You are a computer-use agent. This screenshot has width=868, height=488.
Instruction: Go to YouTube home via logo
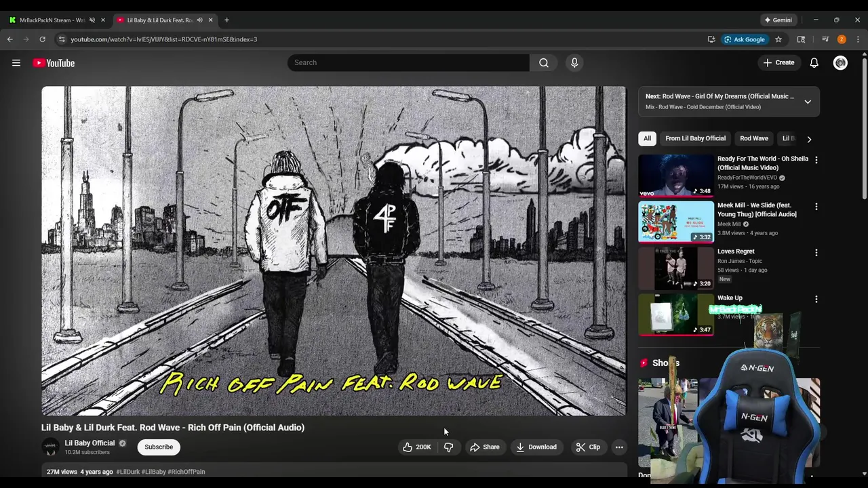point(54,63)
